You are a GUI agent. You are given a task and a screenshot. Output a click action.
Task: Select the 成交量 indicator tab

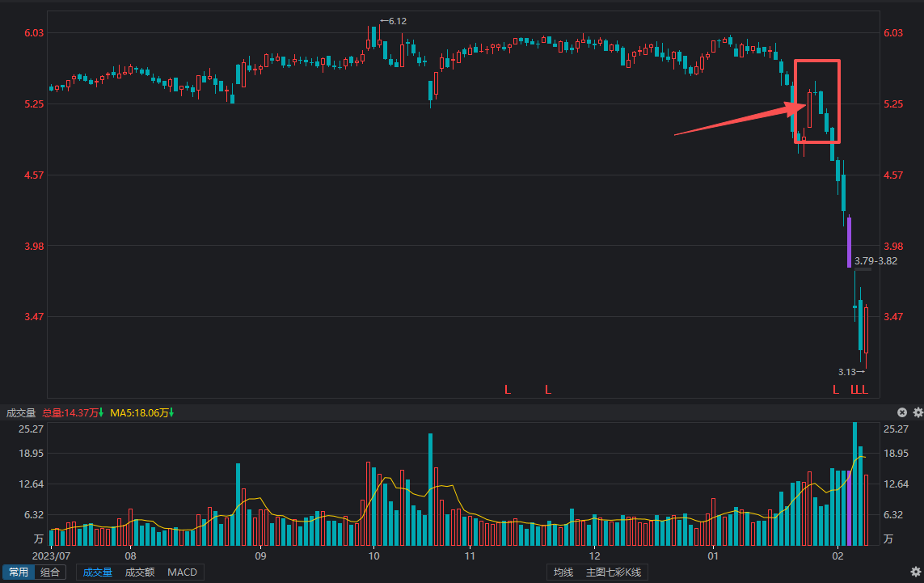tap(98, 572)
